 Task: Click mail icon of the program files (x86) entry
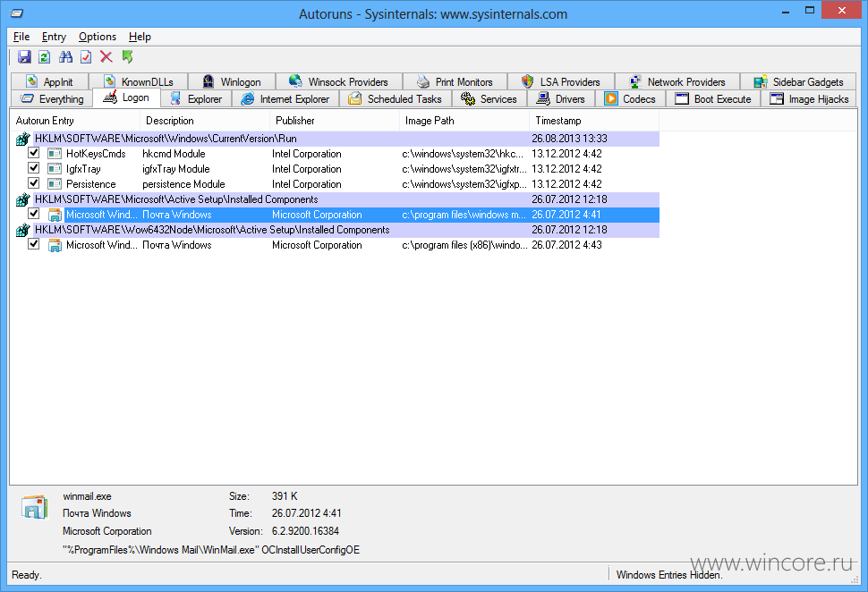point(55,245)
